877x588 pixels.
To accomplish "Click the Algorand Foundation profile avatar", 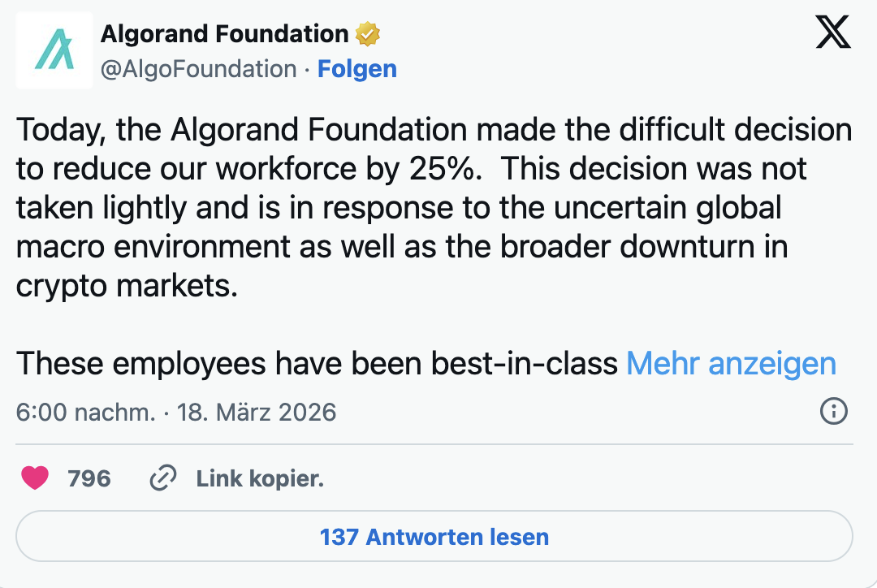I will coord(54,50).
